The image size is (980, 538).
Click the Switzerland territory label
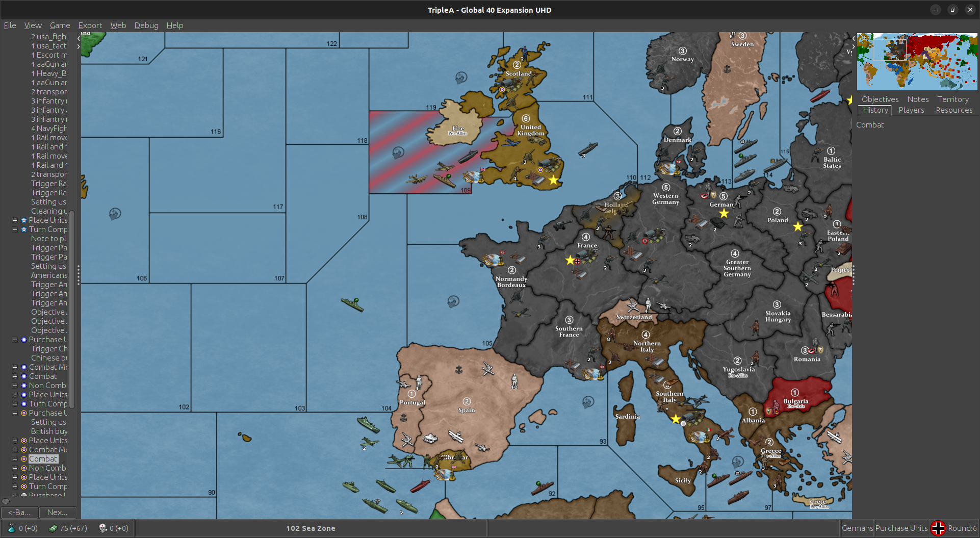tap(634, 317)
